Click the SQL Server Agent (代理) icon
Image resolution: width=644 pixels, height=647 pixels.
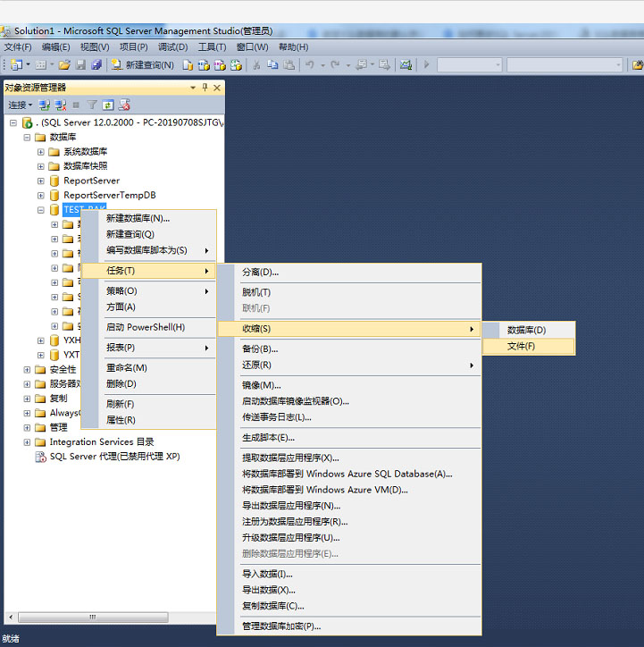pos(40,457)
